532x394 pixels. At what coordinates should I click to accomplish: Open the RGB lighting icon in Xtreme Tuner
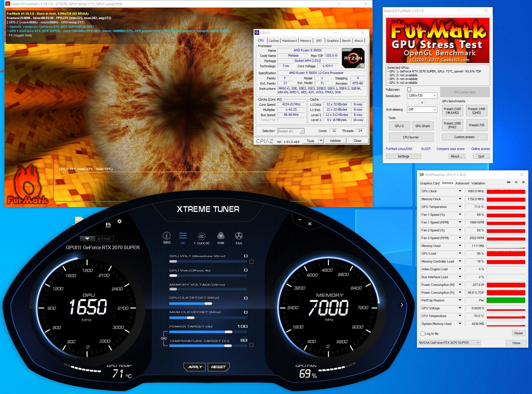(220, 238)
